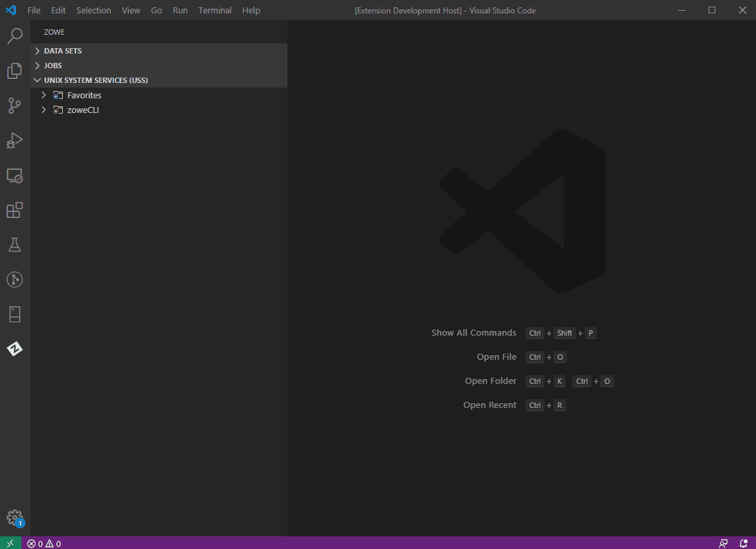This screenshot has width=756, height=549.
Task: Open the Test flask view
Action: coord(15,245)
